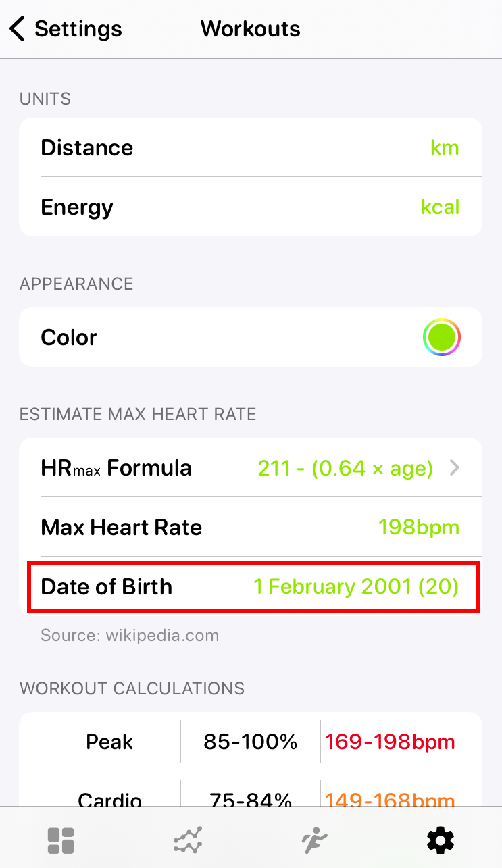Select the Peak zone row label

109,742
